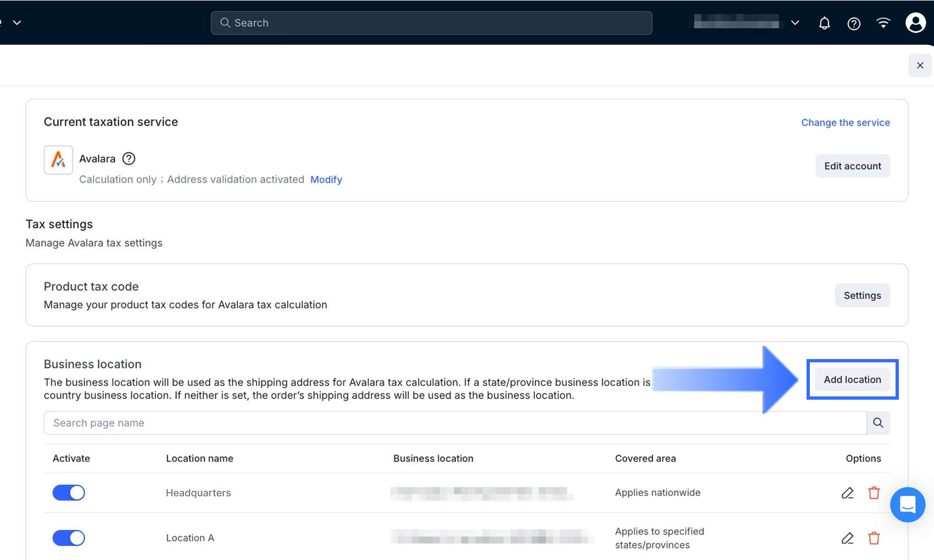This screenshot has width=934, height=560.
Task: Click the Business location column header
Action: [x=433, y=458]
